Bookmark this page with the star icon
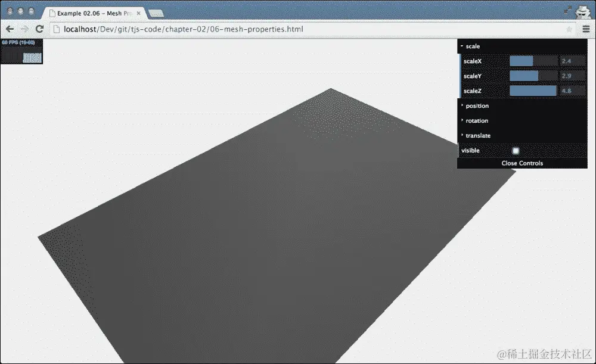596x364 pixels. click(569, 29)
